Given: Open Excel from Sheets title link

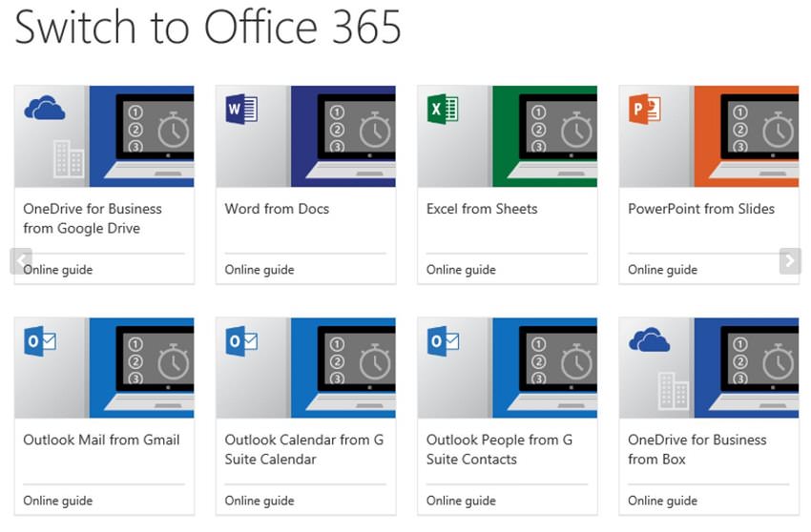Looking at the screenshot, I should 482,209.
